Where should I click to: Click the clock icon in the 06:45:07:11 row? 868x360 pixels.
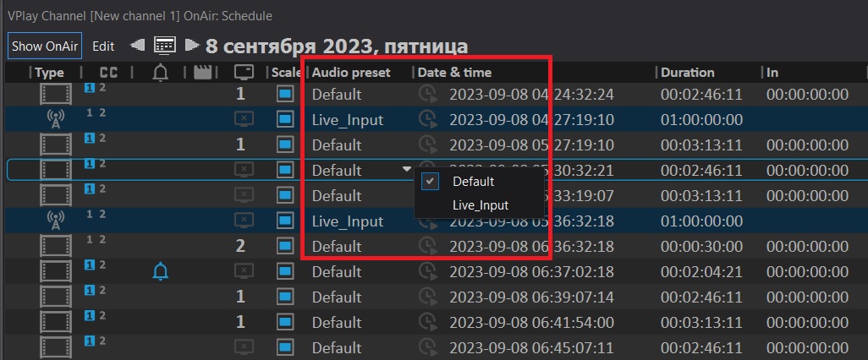click(427, 348)
